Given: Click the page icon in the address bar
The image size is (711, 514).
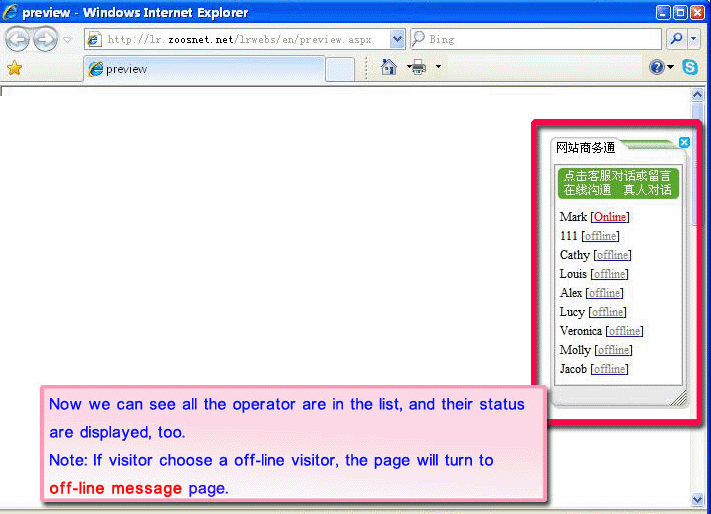Looking at the screenshot, I should [94, 39].
